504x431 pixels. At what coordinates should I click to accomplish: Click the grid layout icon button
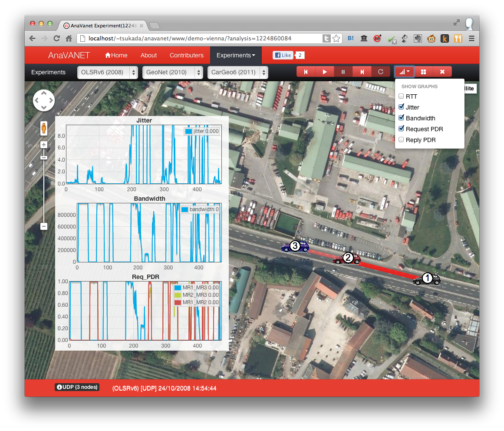coord(424,72)
